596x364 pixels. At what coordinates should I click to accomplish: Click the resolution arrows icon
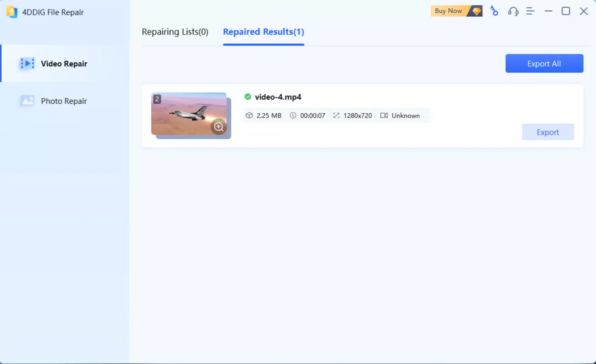336,116
